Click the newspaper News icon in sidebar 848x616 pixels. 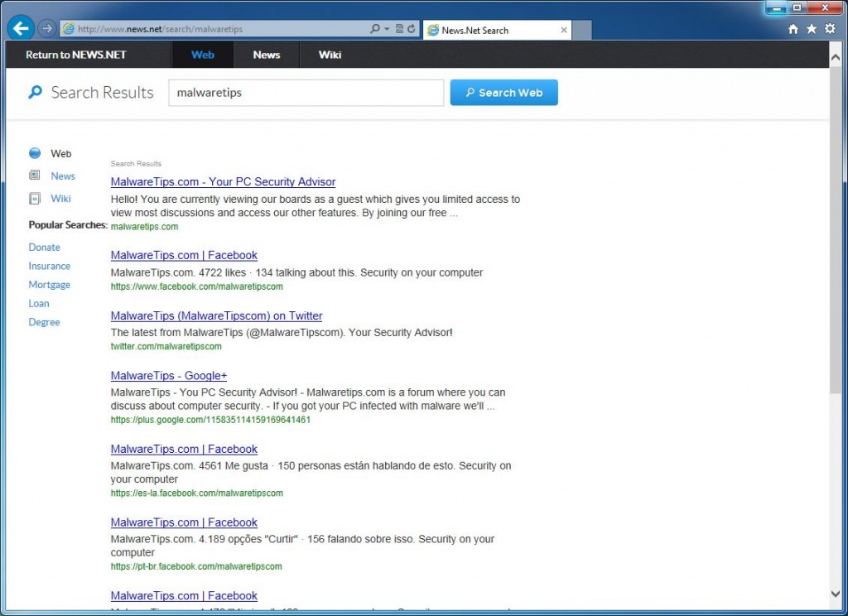pos(35,176)
